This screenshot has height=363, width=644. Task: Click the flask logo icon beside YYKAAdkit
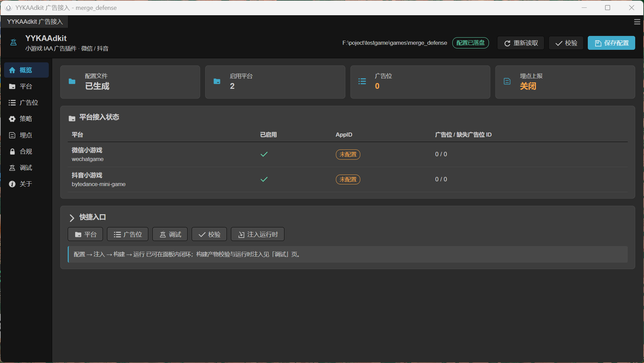(14, 43)
